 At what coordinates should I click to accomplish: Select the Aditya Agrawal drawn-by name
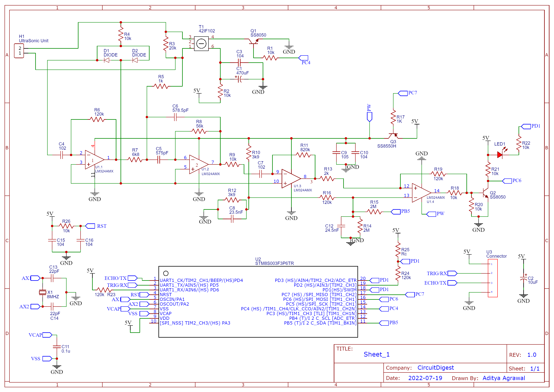(x=504, y=378)
